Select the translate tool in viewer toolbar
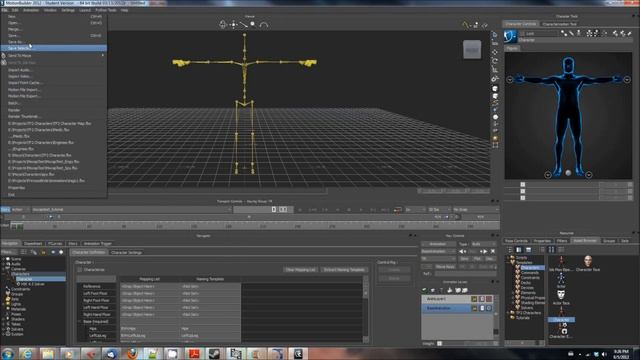The image size is (640, 360). pos(233,24)
